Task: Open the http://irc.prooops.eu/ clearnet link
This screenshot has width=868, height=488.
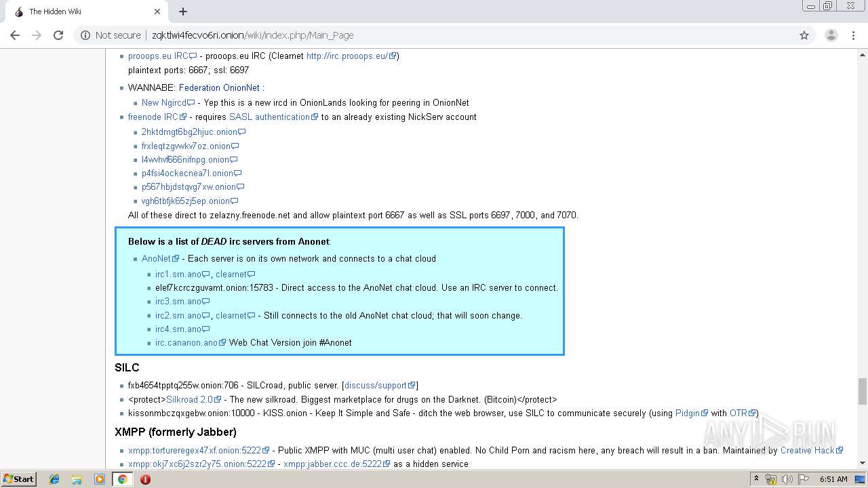Action: (351, 56)
